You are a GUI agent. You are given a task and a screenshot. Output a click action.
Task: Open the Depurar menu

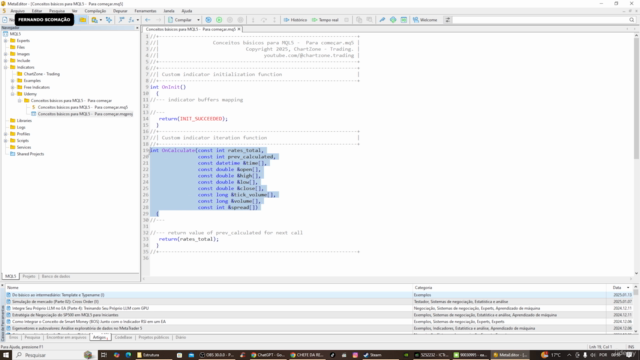(x=120, y=11)
